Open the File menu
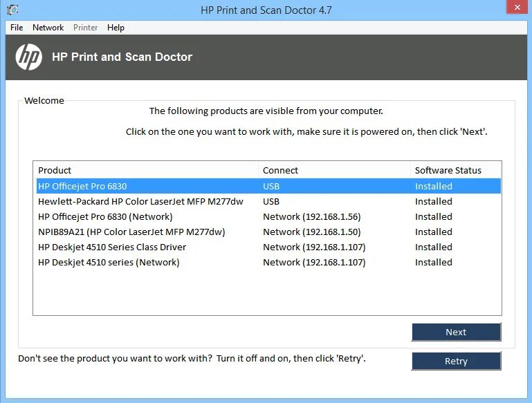Screen dimensions: 532x403 click(x=17, y=28)
